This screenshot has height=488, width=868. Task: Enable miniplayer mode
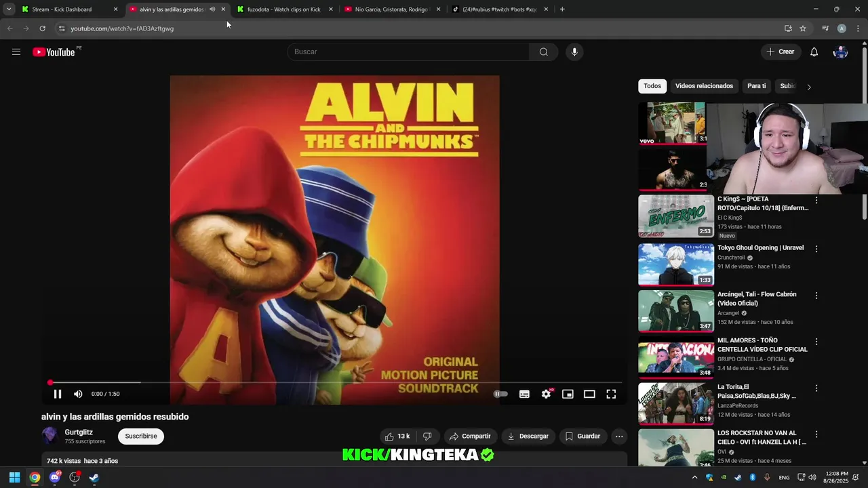pos(568,394)
